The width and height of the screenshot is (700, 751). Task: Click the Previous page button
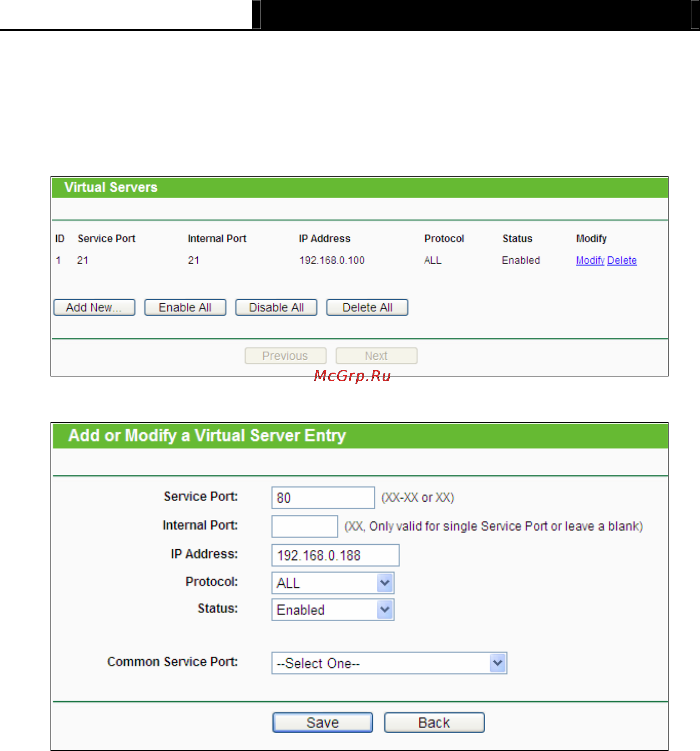pos(286,356)
